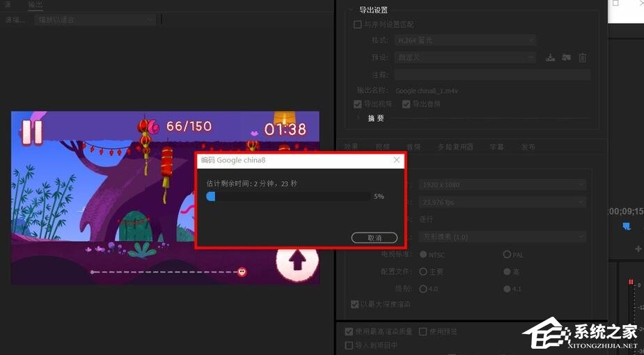The image size is (644, 355).
Task: Toggle 导出视频 checkbox
Action: (x=357, y=104)
